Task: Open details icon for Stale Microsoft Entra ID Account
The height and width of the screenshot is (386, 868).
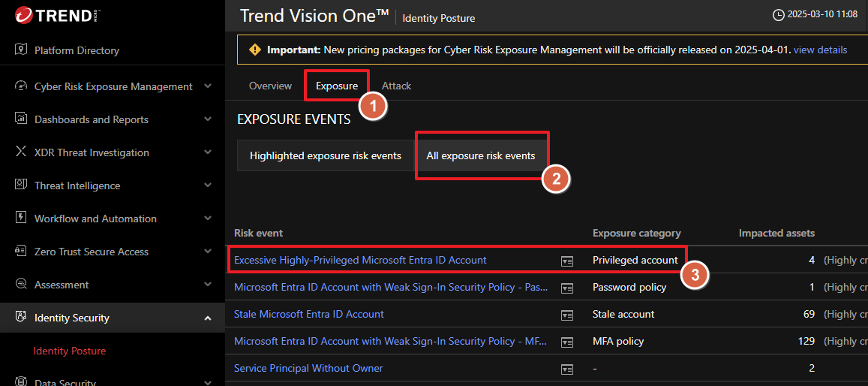Action: pyautogui.click(x=567, y=315)
